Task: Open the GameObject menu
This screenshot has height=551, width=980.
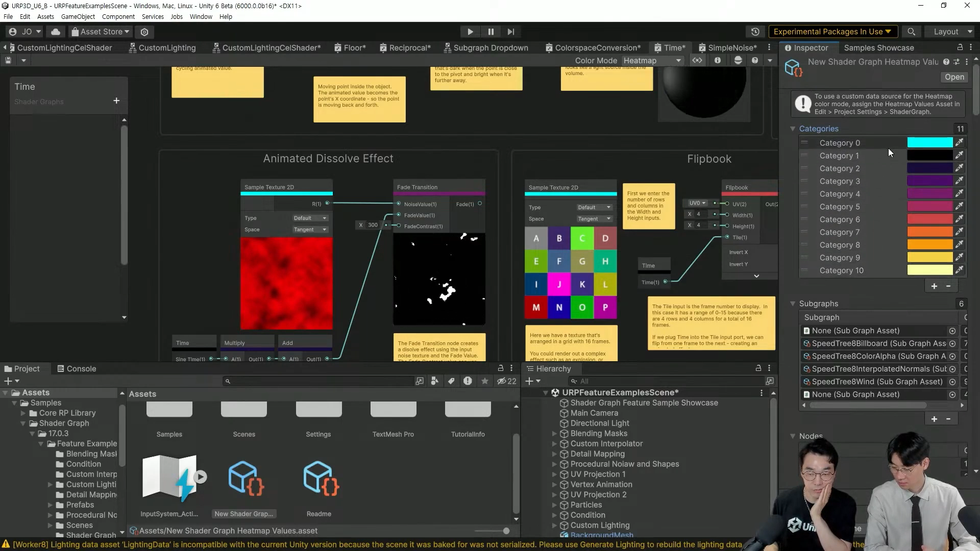Action: pyautogui.click(x=78, y=16)
